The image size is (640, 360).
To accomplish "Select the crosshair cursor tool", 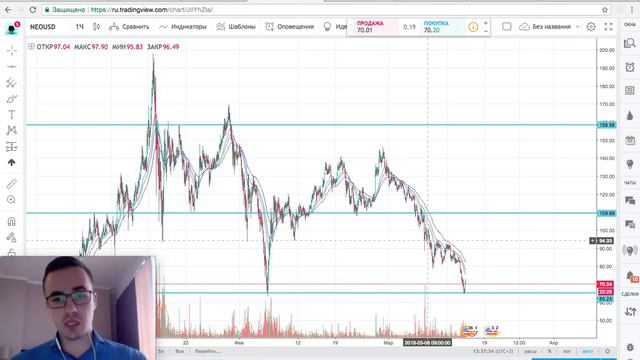I will click(x=11, y=51).
